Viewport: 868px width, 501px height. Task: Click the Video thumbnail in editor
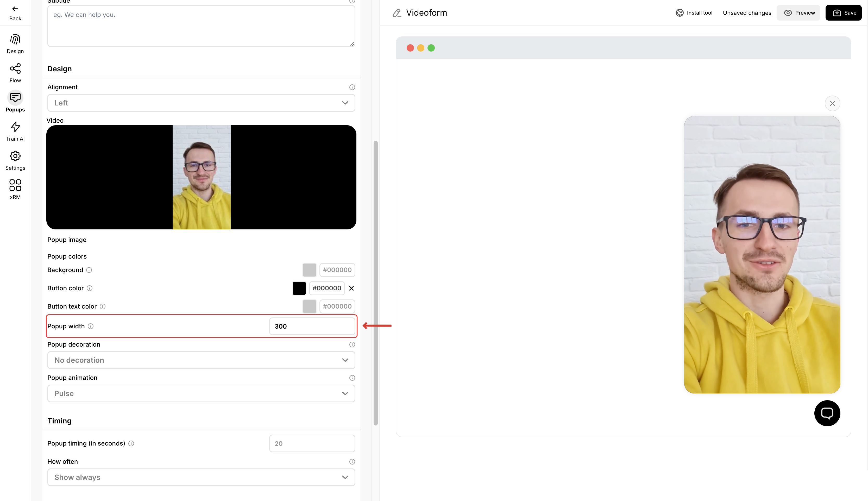coord(201,177)
